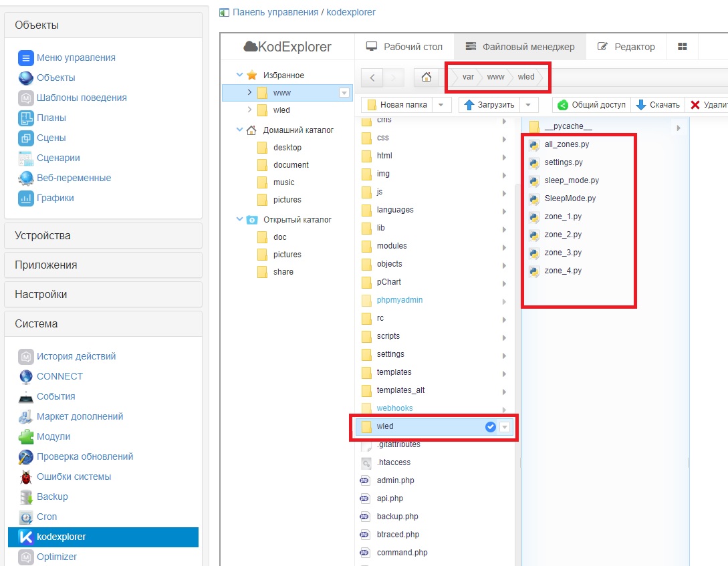Image resolution: width=728 pixels, height=566 pixels.
Task: Click the Скачать button
Action: pos(658,105)
